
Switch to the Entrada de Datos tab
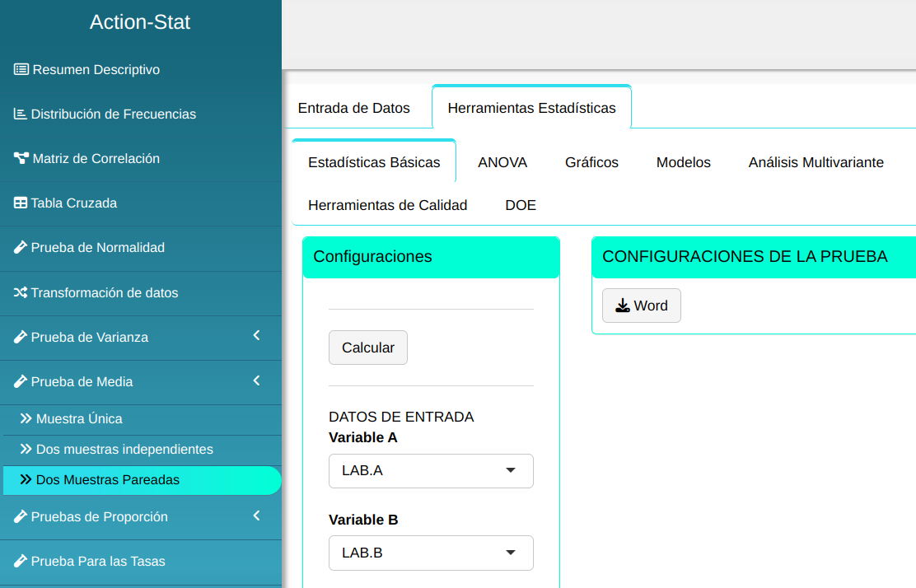pyautogui.click(x=353, y=108)
